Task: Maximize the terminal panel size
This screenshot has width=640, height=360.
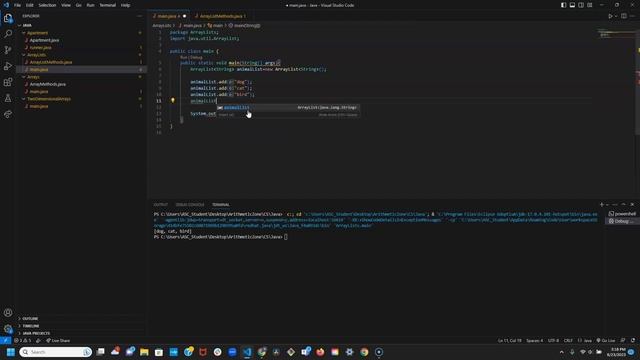Action: click(x=623, y=204)
